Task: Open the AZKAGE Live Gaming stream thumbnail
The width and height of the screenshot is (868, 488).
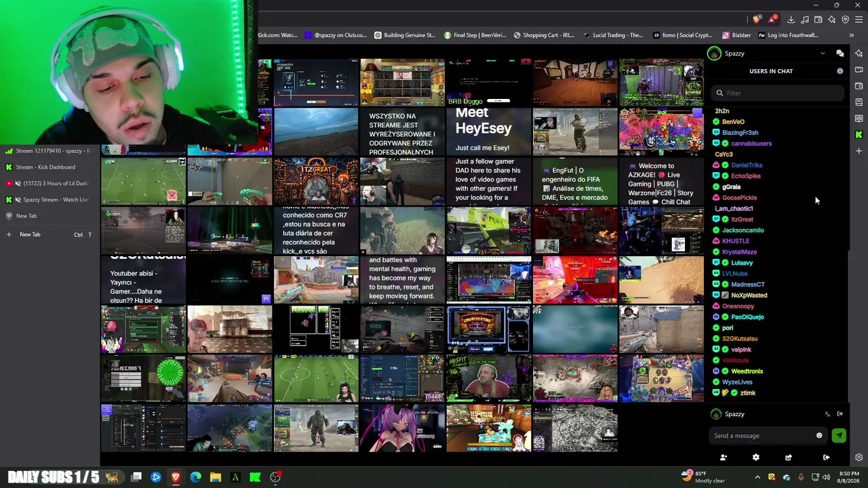Action: click(x=661, y=182)
